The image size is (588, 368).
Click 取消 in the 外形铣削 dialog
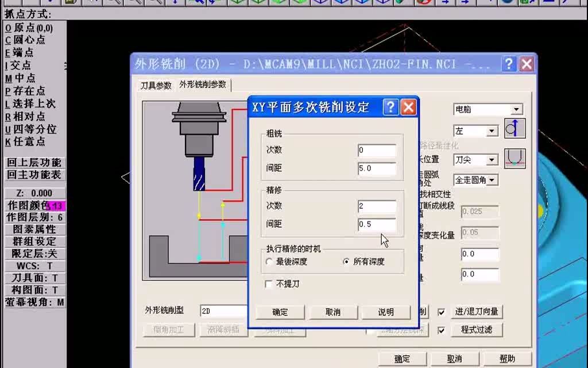[455, 359]
